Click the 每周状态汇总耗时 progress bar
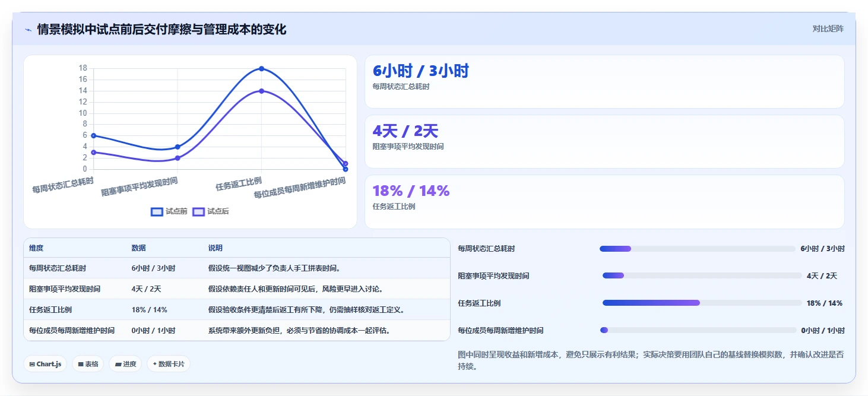The image size is (868, 396). pyautogui.click(x=698, y=249)
